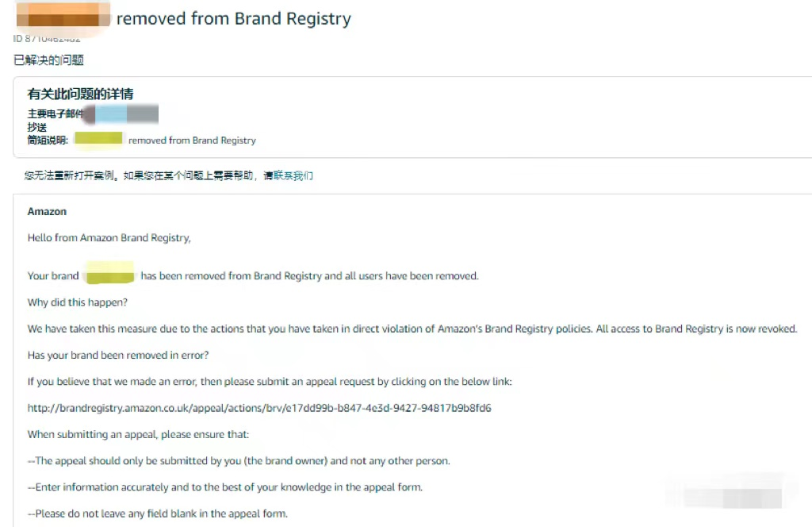Click the yellow highlighted brand in 简短说明 row
812x527 pixels.
(x=98, y=138)
